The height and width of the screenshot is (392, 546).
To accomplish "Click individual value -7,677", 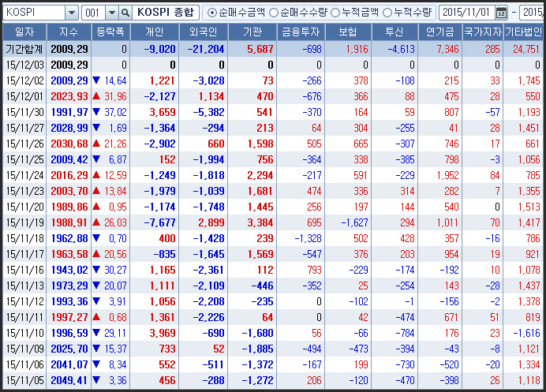I will point(159,222).
